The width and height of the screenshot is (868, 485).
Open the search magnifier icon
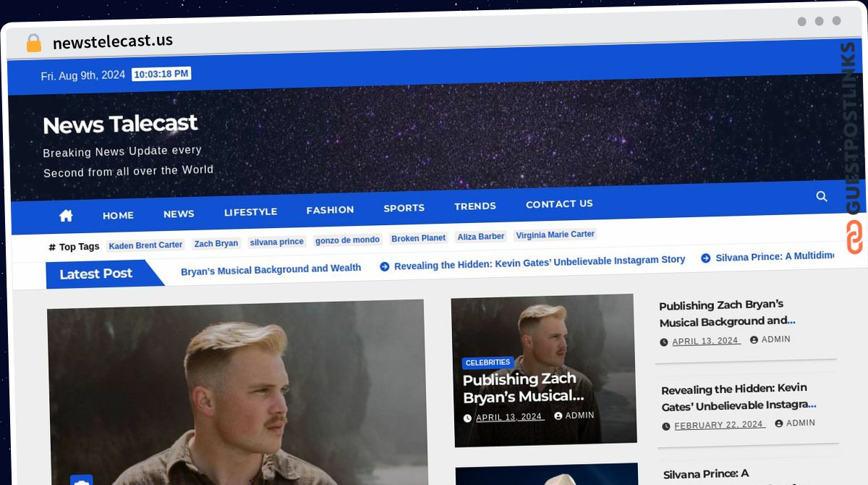822,196
